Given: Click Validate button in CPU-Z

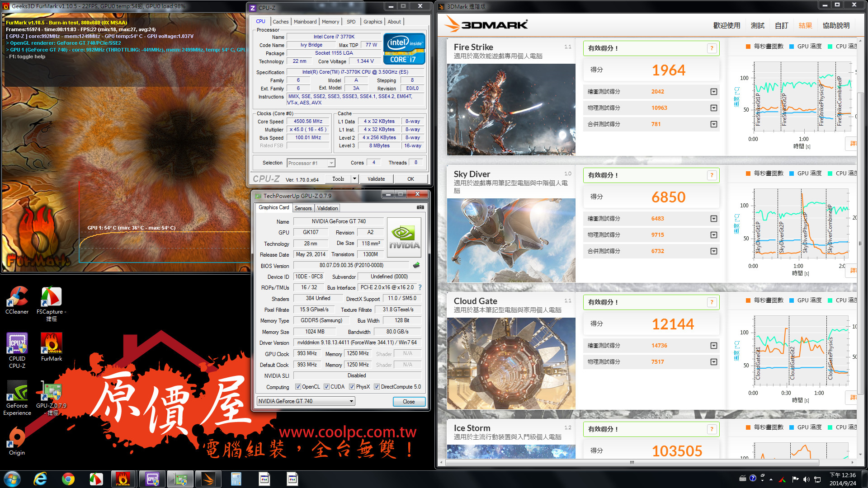Looking at the screenshot, I should click(376, 179).
